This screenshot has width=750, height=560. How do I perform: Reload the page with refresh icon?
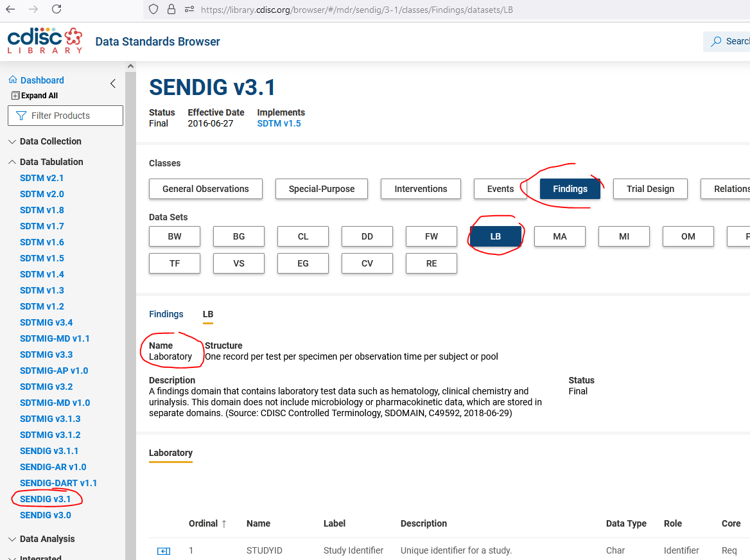coord(57,9)
